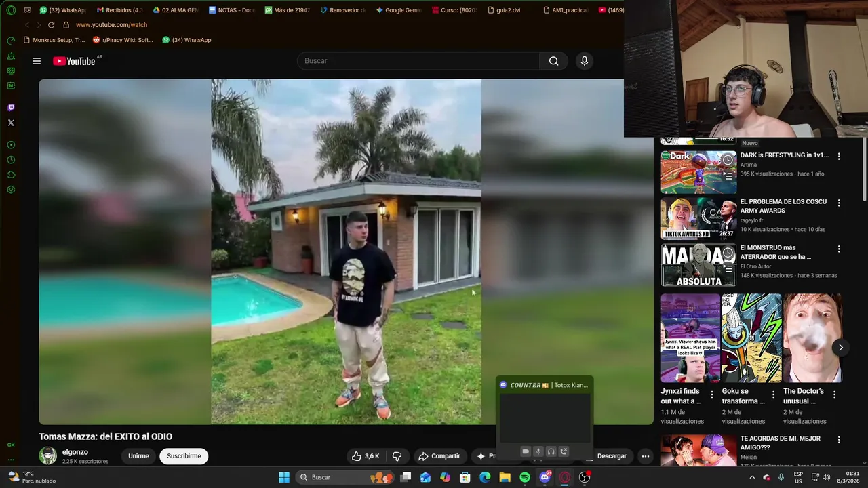Open the three-dot more actions menu under the video
Screen dimensions: 868x488
click(646, 456)
